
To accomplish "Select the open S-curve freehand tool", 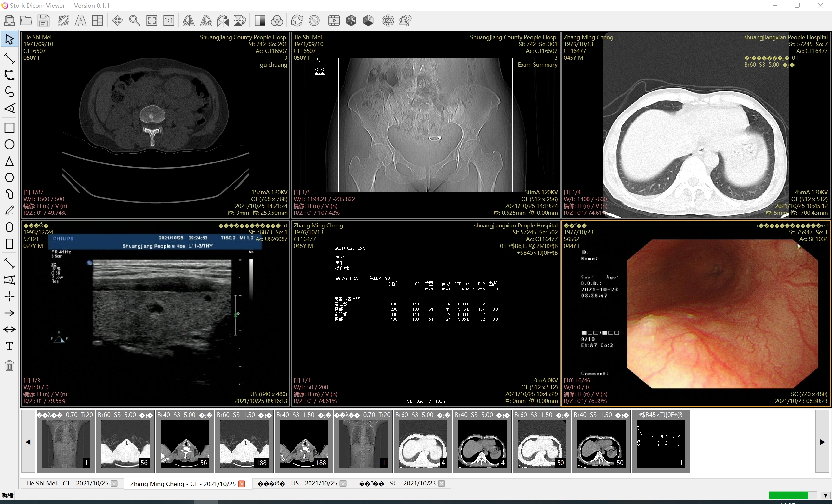I will pyautogui.click(x=9, y=92).
